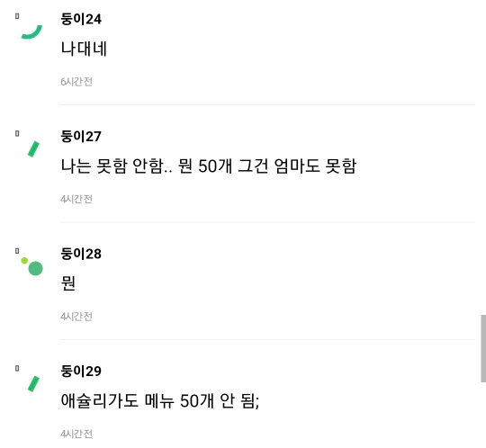Select the short comment 뭔
This screenshot has height=448, width=486.
67,283
